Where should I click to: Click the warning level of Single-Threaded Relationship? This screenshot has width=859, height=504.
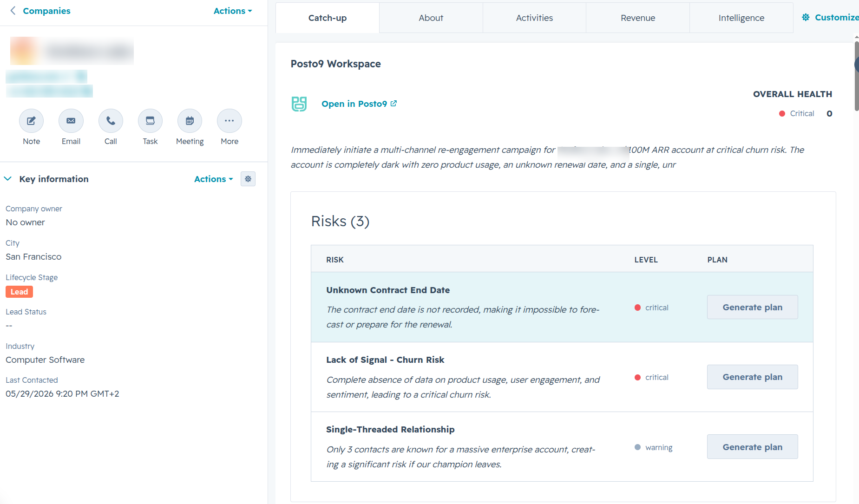pyautogui.click(x=654, y=447)
